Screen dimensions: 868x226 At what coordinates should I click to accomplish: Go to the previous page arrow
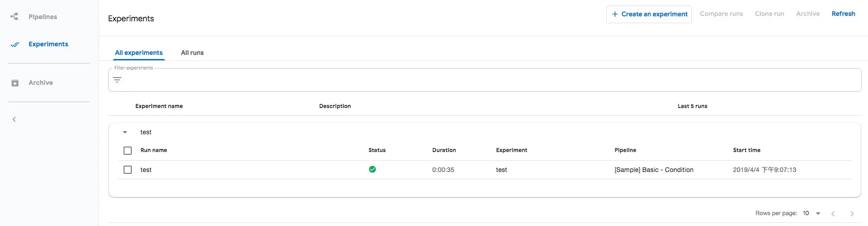click(833, 213)
